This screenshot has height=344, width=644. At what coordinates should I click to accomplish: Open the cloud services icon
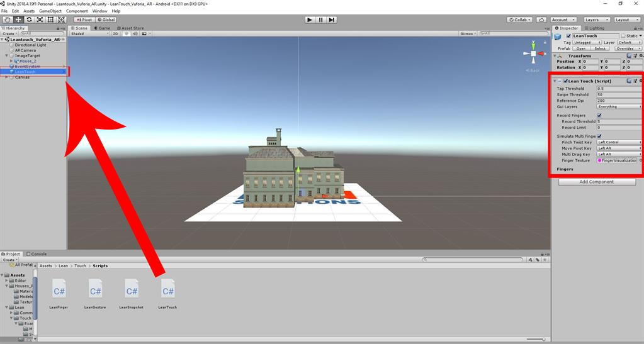click(541, 19)
